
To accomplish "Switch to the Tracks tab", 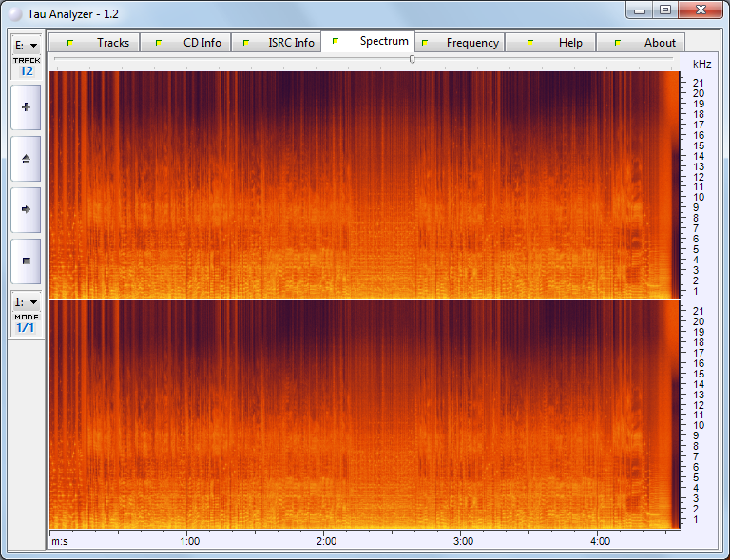I will (x=103, y=43).
